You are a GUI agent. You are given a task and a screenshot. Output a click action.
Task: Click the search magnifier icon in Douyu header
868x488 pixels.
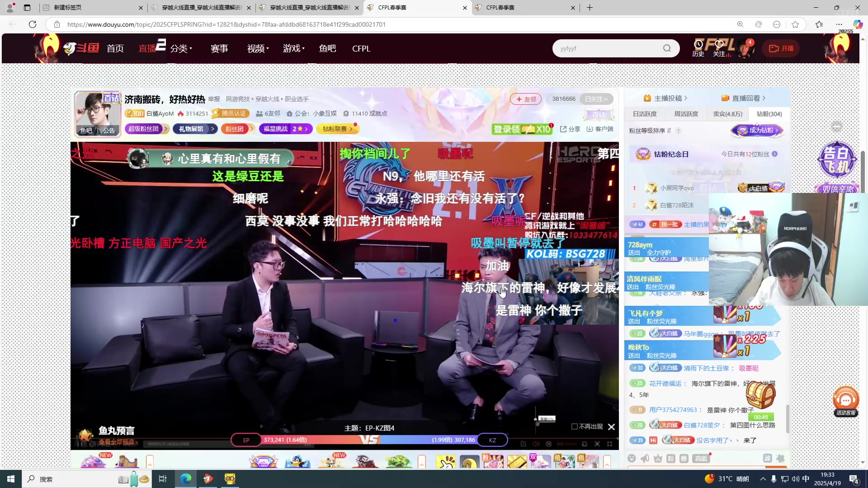(667, 48)
